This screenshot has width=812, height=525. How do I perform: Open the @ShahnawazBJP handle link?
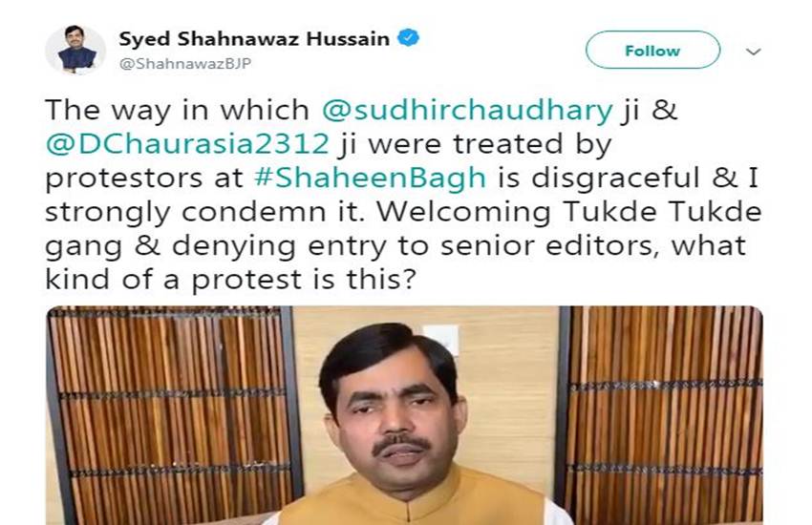185,63
